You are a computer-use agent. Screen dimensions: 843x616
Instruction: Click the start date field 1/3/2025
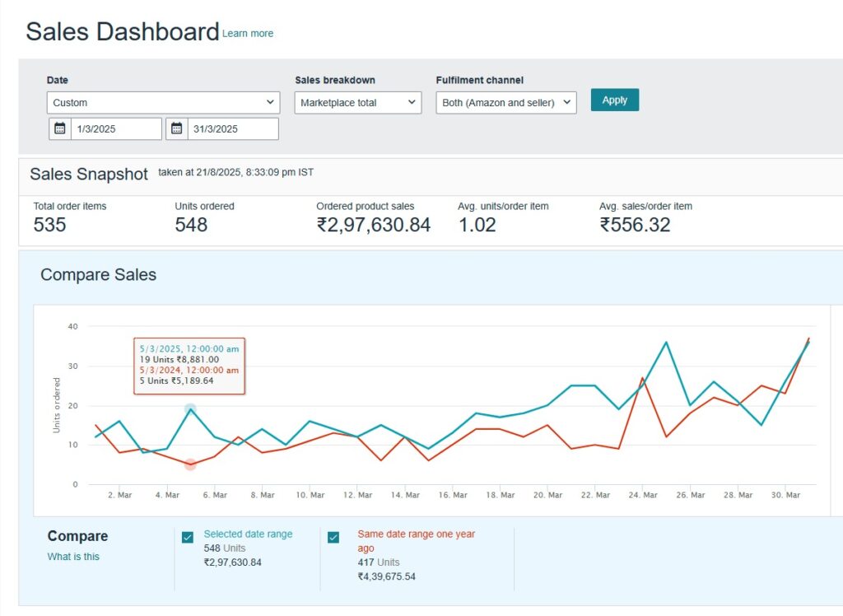[x=115, y=128]
